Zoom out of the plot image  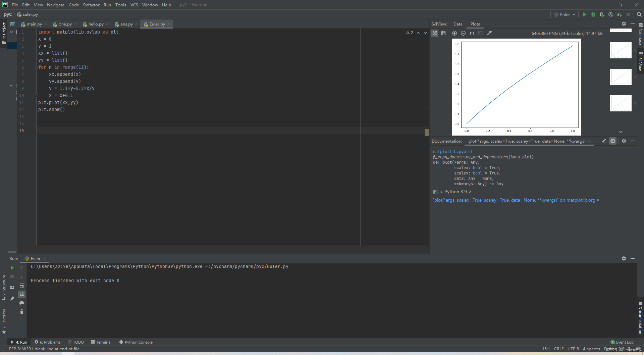tap(463, 33)
